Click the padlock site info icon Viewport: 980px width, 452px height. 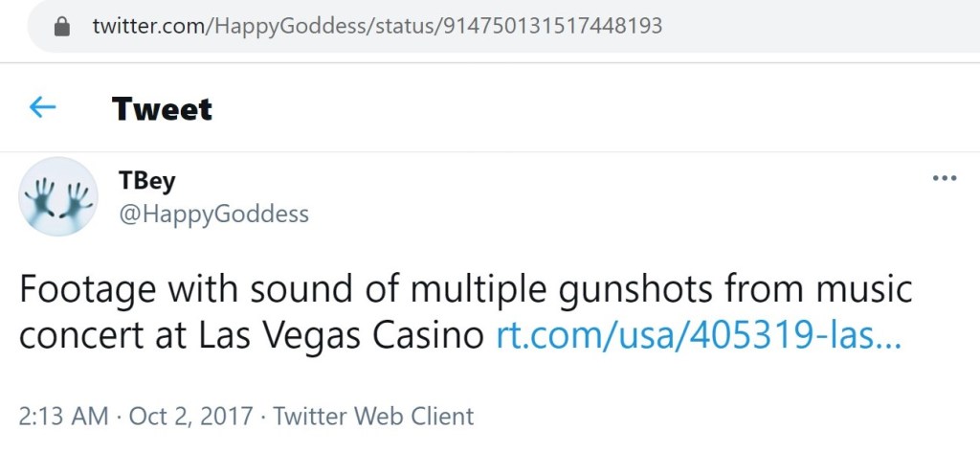[62, 26]
